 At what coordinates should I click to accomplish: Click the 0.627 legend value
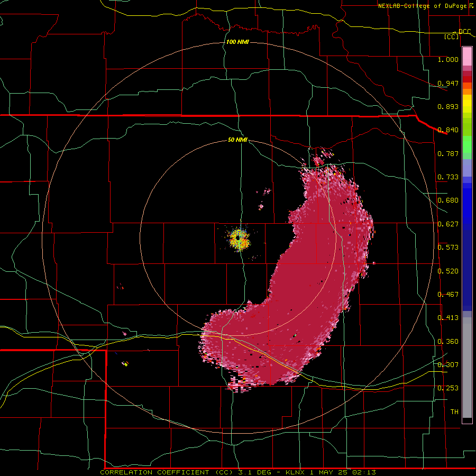point(448,224)
